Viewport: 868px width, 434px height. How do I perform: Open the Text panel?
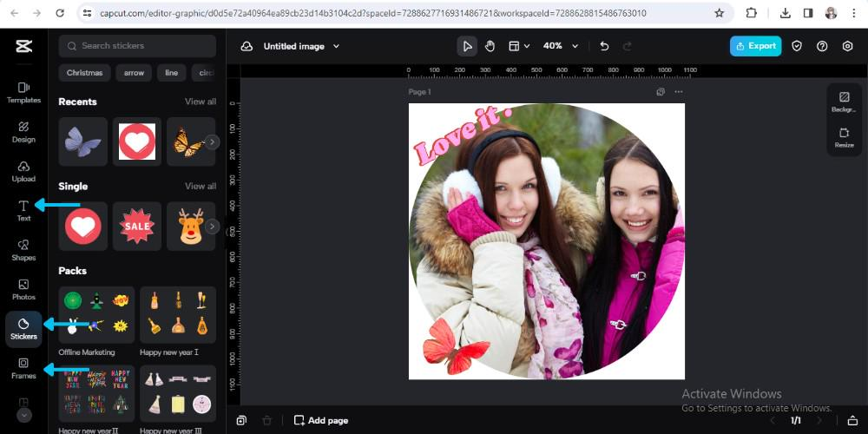pos(23,211)
